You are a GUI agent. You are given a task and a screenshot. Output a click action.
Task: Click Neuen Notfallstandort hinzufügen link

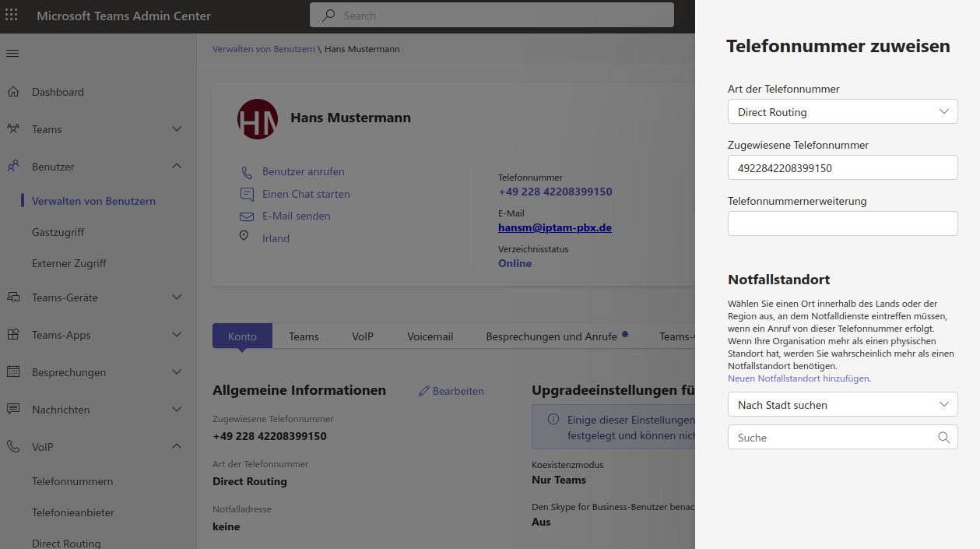click(x=798, y=378)
